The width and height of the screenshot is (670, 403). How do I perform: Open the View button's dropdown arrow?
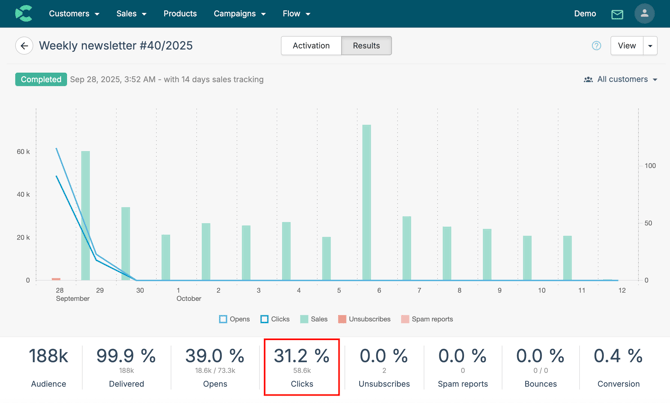(x=650, y=46)
